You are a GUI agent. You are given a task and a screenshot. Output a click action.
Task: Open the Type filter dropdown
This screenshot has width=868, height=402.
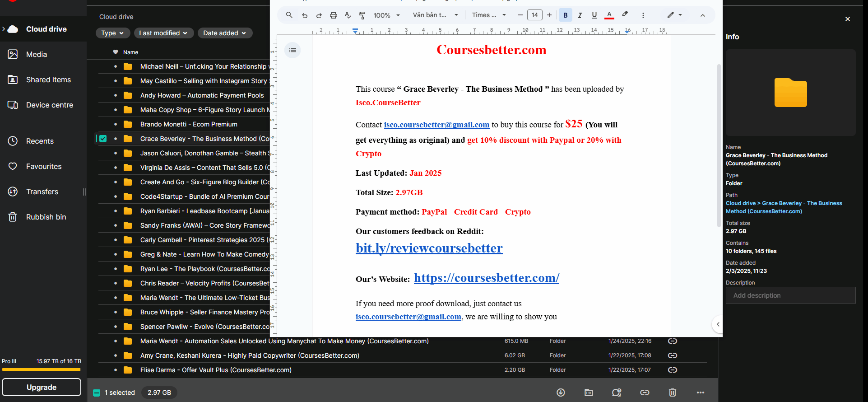click(x=112, y=33)
